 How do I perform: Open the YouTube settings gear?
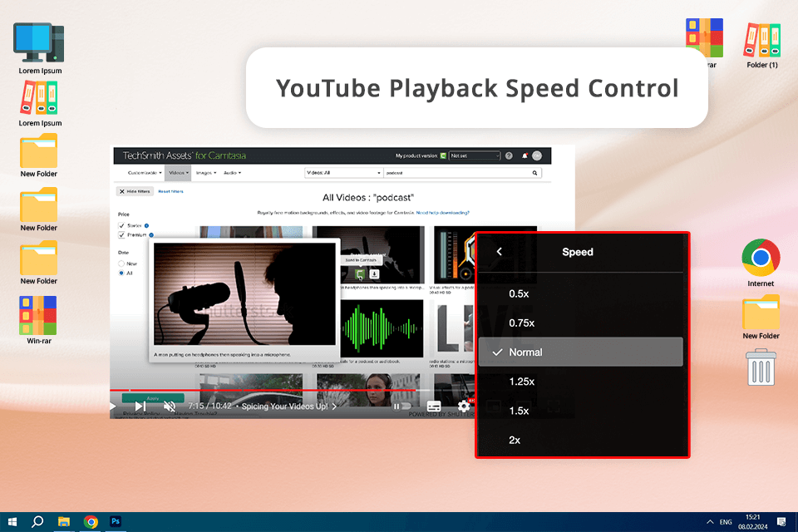[464, 406]
